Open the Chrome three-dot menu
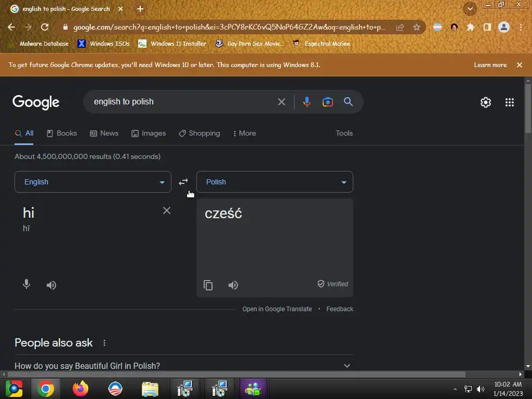 pos(521,27)
